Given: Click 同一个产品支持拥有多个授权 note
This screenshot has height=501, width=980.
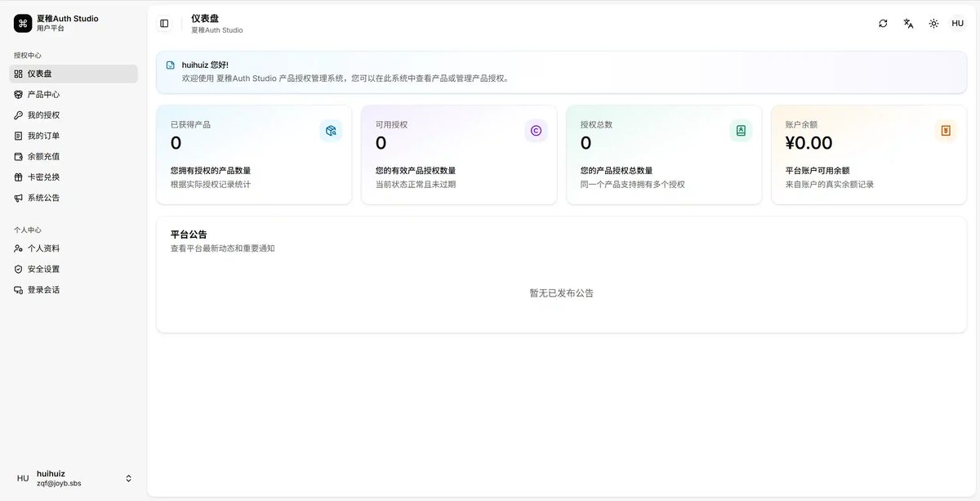Looking at the screenshot, I should coord(633,185).
